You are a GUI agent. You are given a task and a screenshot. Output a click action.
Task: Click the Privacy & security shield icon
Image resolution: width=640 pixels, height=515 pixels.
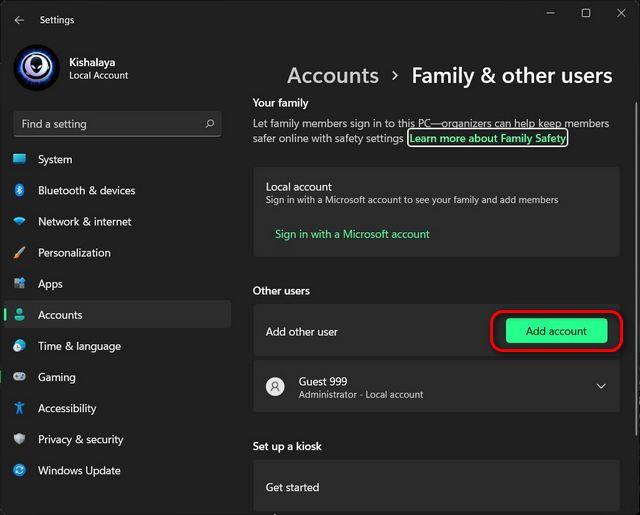click(x=19, y=439)
